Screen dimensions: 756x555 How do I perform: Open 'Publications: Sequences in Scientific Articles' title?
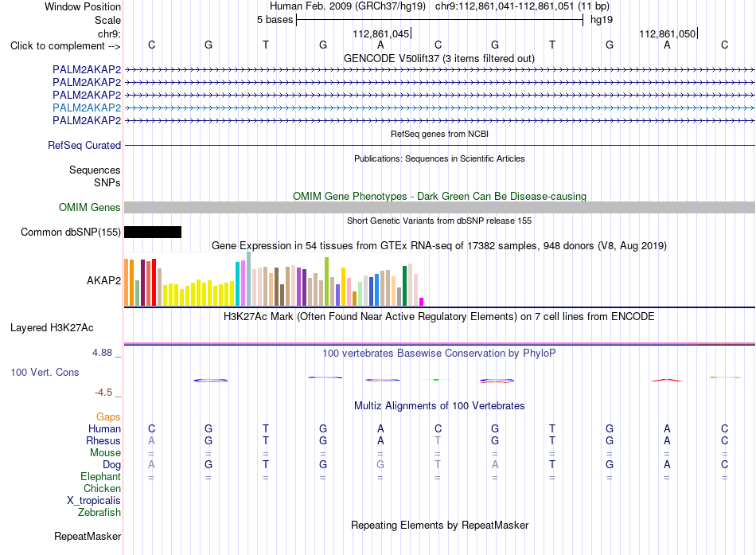[439, 158]
